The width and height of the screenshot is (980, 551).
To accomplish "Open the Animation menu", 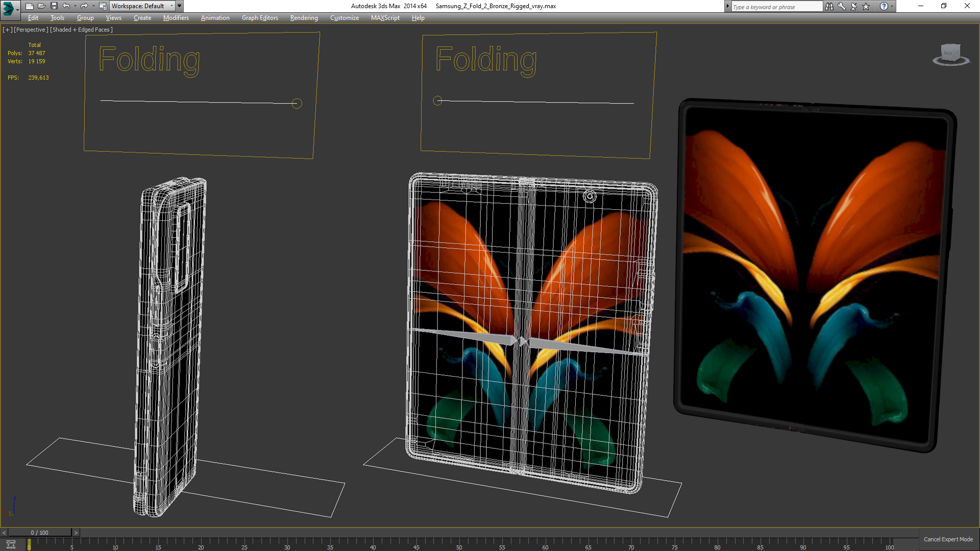I will click(215, 18).
